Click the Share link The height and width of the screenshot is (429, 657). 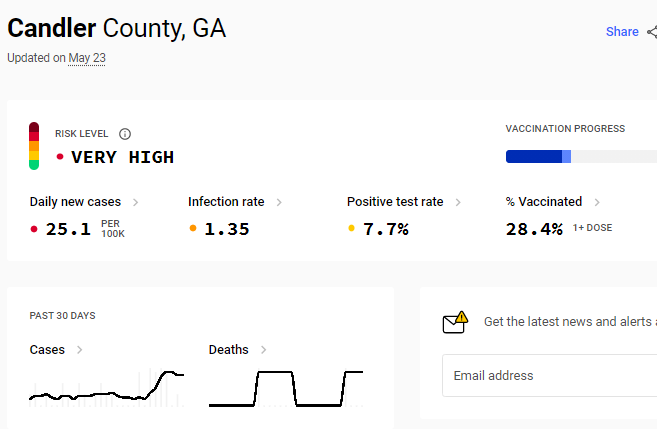pyautogui.click(x=622, y=32)
